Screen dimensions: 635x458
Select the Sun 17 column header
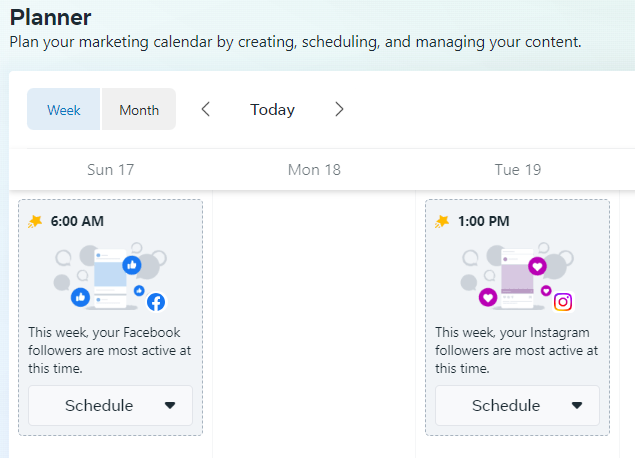[x=110, y=170]
